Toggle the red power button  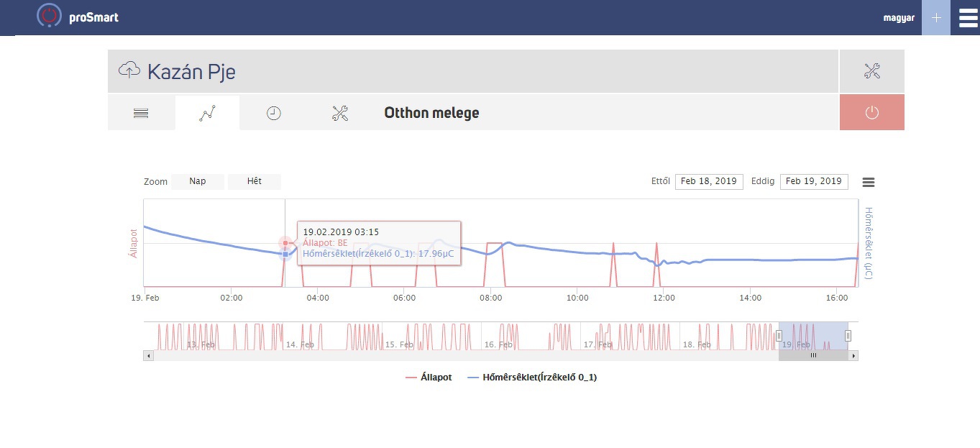[871, 113]
